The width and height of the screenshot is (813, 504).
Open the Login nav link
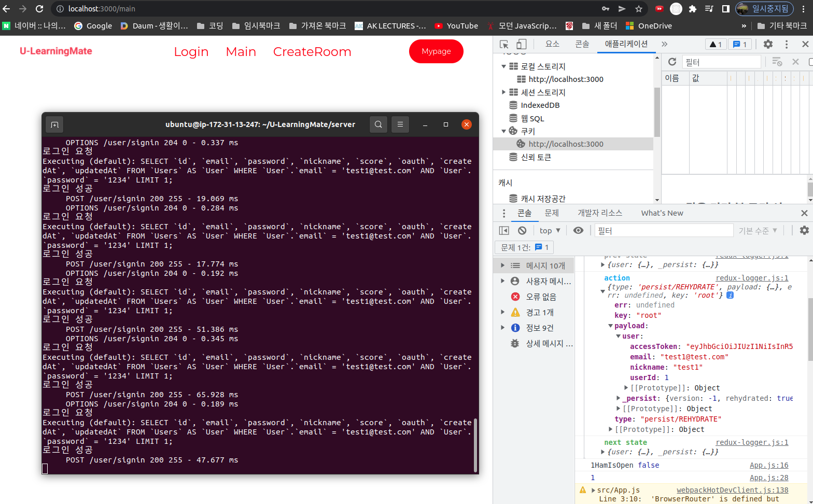(191, 52)
